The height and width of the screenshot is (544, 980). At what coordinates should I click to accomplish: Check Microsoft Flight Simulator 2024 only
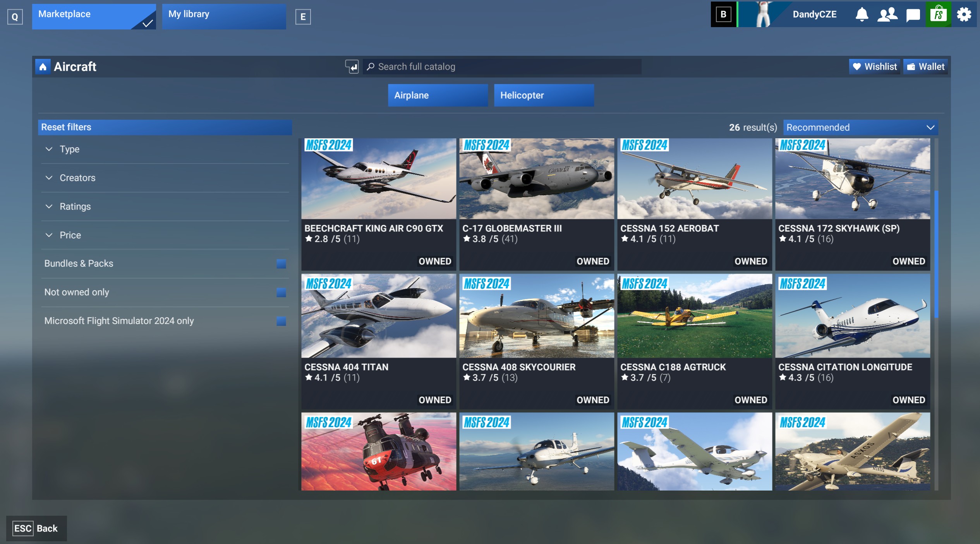coord(281,321)
